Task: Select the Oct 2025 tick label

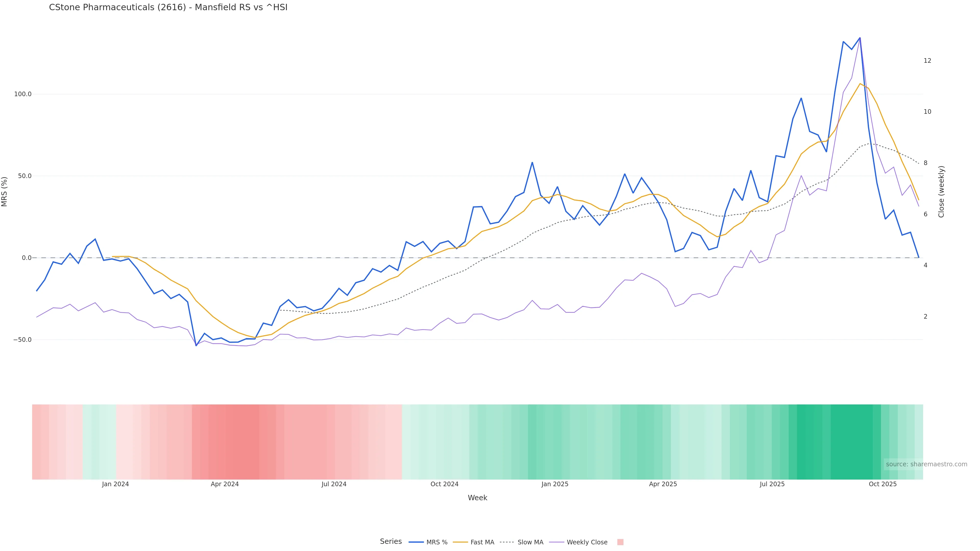Action: (x=883, y=484)
